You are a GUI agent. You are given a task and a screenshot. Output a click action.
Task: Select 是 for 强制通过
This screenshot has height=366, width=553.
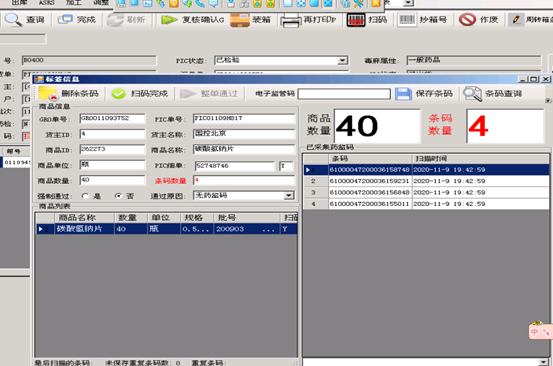[x=85, y=196]
